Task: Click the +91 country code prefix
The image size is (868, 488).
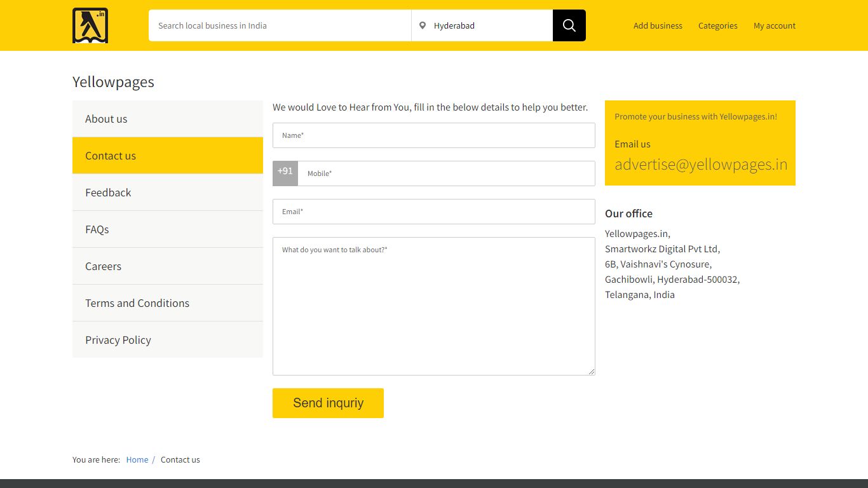Action: (x=285, y=173)
